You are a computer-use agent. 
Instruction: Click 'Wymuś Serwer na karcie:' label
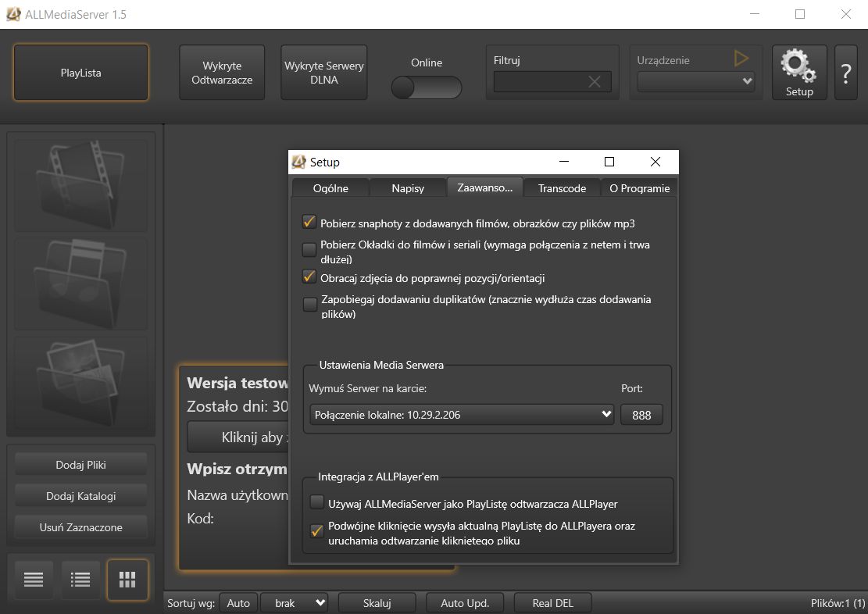tap(367, 389)
